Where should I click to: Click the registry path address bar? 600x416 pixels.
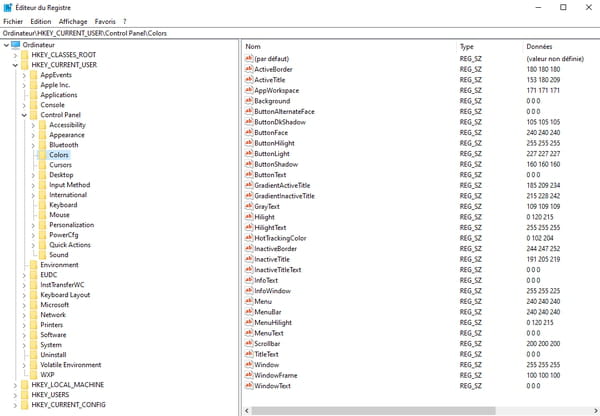pyautogui.click(x=300, y=33)
